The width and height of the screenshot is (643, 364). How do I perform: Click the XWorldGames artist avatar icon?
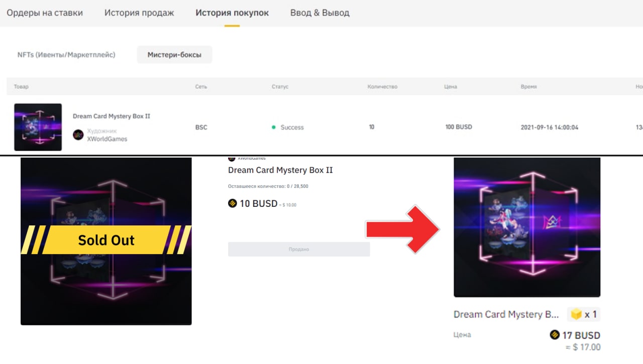pos(78,135)
